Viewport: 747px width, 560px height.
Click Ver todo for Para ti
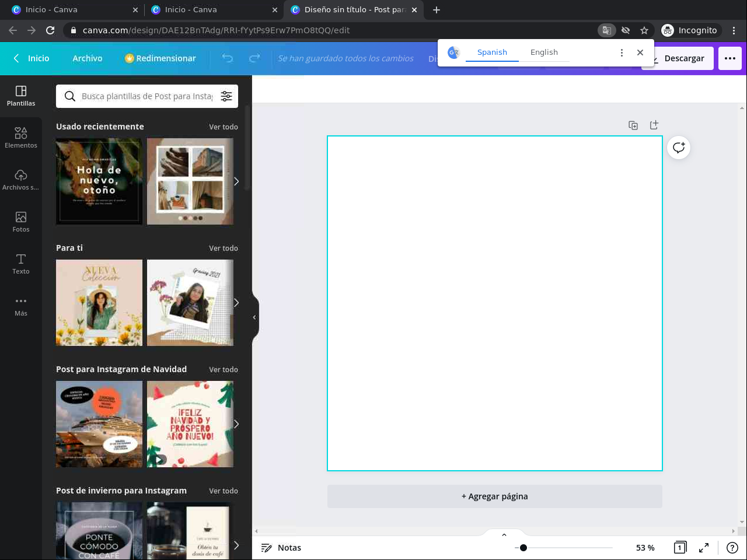(224, 248)
